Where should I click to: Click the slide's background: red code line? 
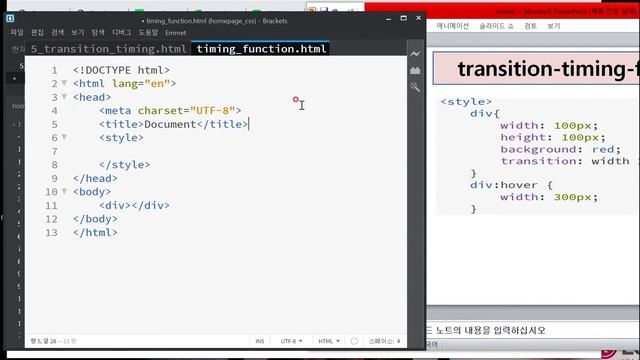pos(560,149)
